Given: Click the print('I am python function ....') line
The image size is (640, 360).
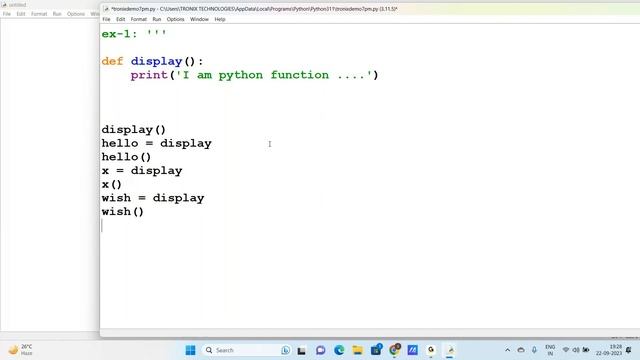Looking at the screenshot, I should 254,75.
